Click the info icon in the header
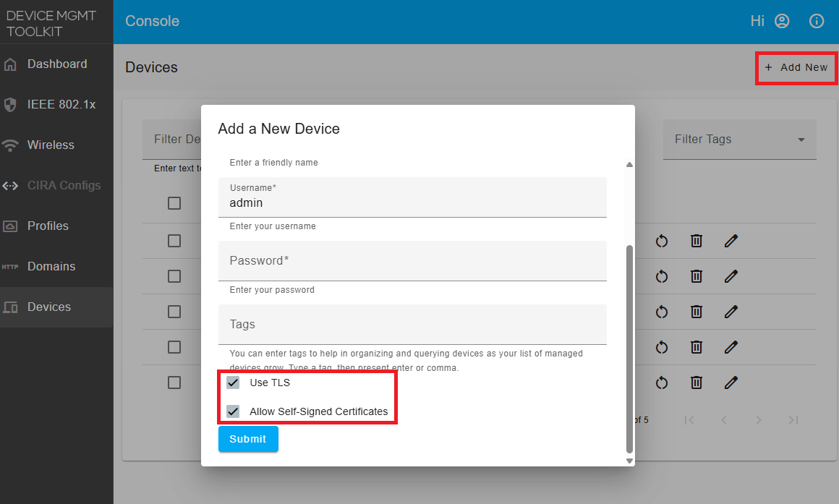The height and width of the screenshot is (504, 839). point(817,21)
